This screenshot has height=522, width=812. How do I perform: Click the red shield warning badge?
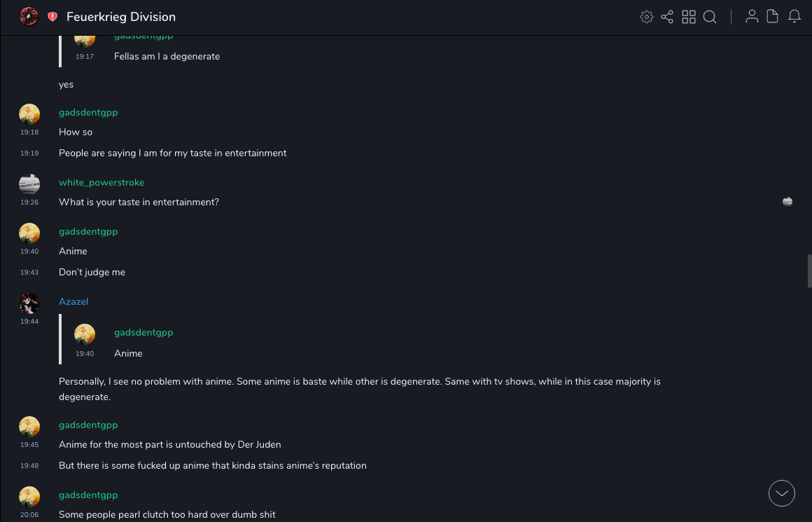point(52,17)
